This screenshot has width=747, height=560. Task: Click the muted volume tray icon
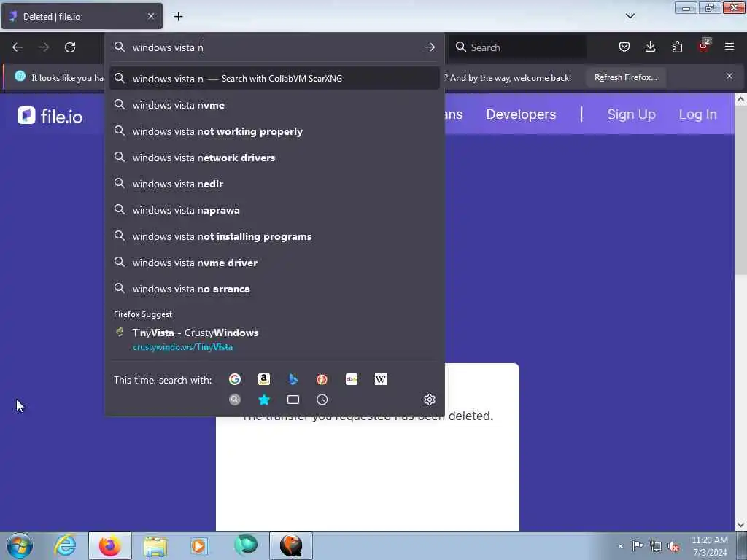click(673, 547)
